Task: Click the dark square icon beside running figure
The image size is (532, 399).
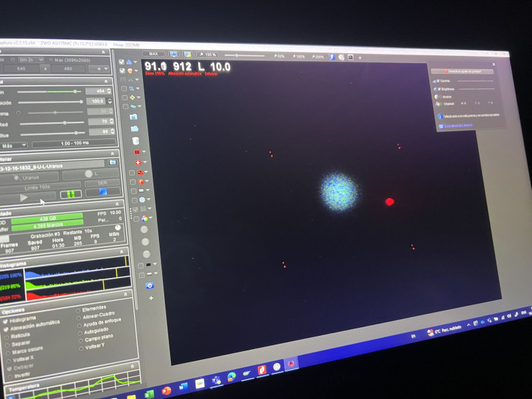Action: point(350,57)
